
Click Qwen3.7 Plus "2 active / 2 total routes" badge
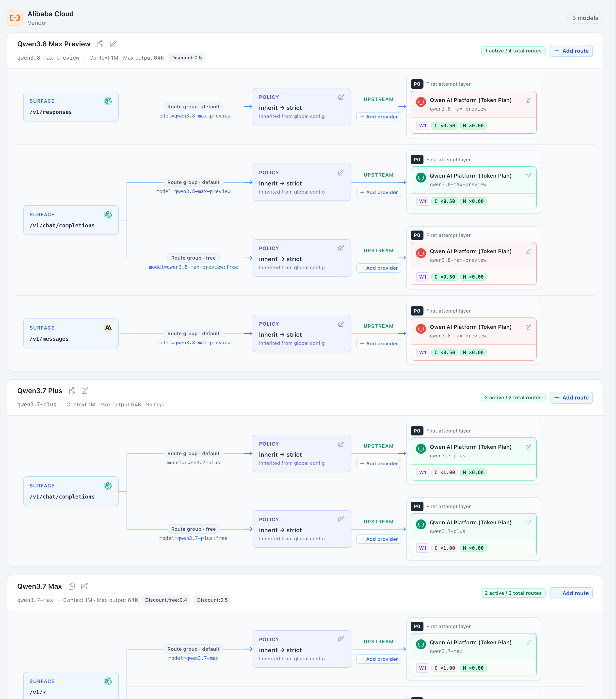(x=513, y=397)
